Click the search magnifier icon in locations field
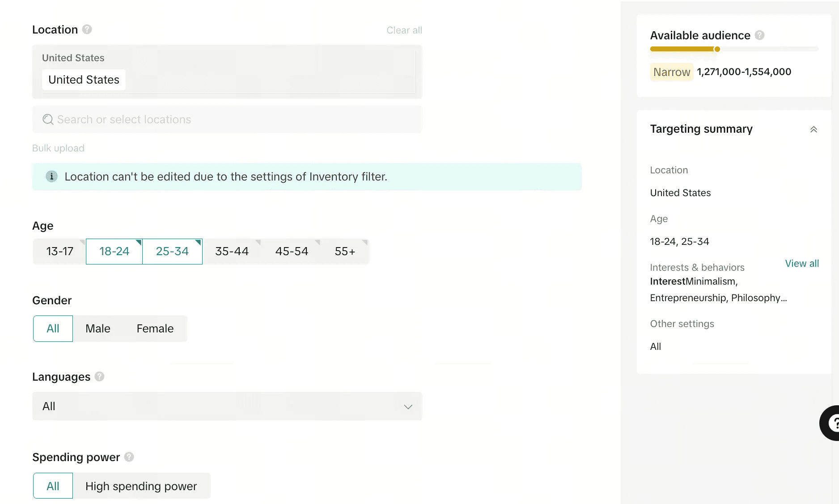 [x=48, y=119]
